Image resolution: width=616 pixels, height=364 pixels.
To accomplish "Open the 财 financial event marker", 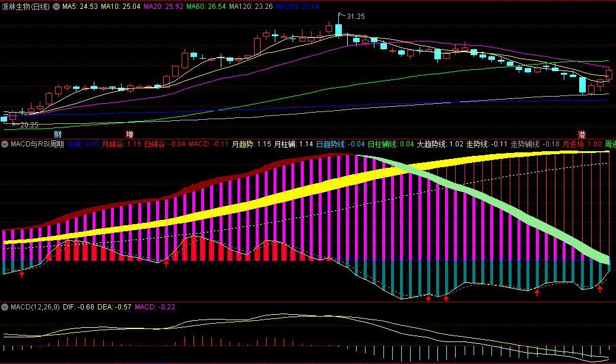I will [58, 134].
